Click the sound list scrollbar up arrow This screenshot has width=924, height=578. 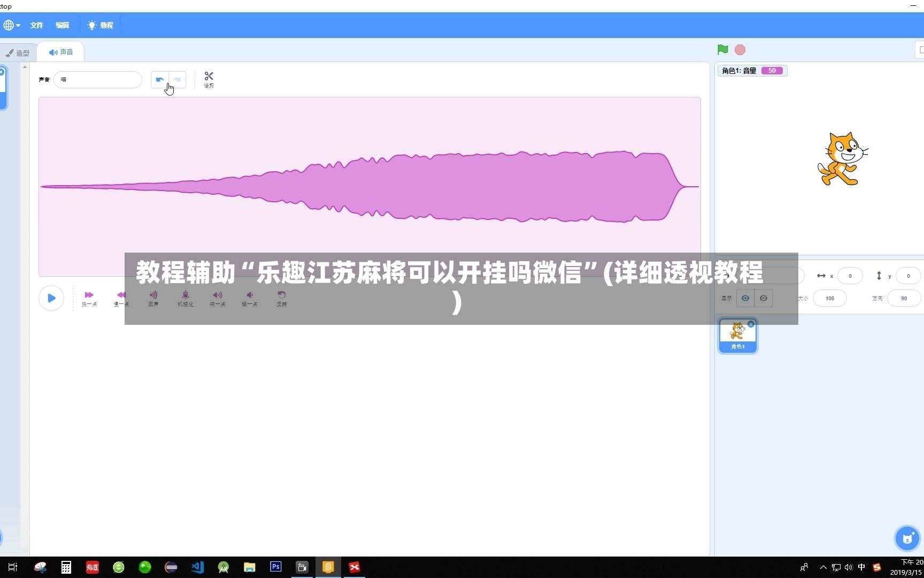(25, 67)
